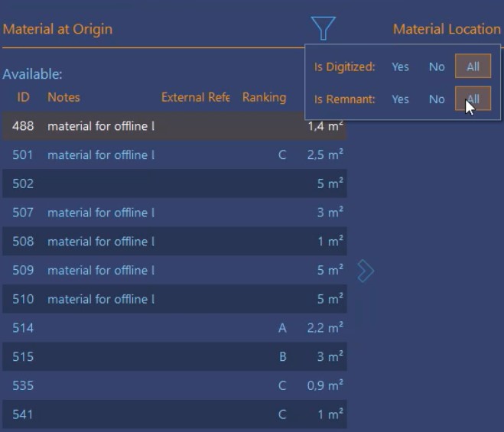Open the funnel filter icon
The height and width of the screenshot is (432, 504).
pyautogui.click(x=323, y=28)
